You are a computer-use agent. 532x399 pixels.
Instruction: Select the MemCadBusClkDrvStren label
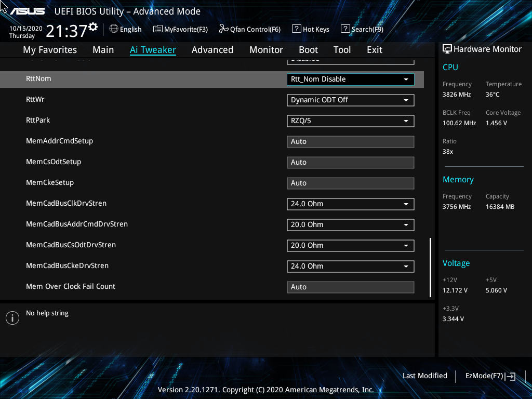click(x=66, y=203)
